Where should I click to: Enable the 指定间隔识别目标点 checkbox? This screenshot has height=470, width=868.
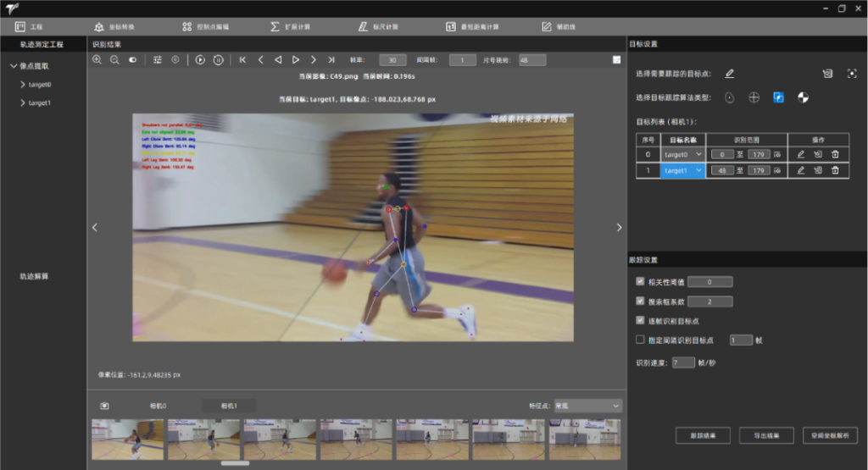pos(640,340)
